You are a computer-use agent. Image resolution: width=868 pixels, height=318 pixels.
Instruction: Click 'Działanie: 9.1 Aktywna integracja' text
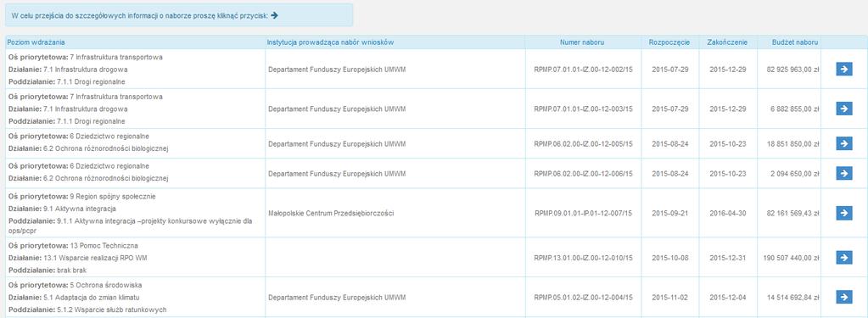pyautogui.click(x=62, y=209)
